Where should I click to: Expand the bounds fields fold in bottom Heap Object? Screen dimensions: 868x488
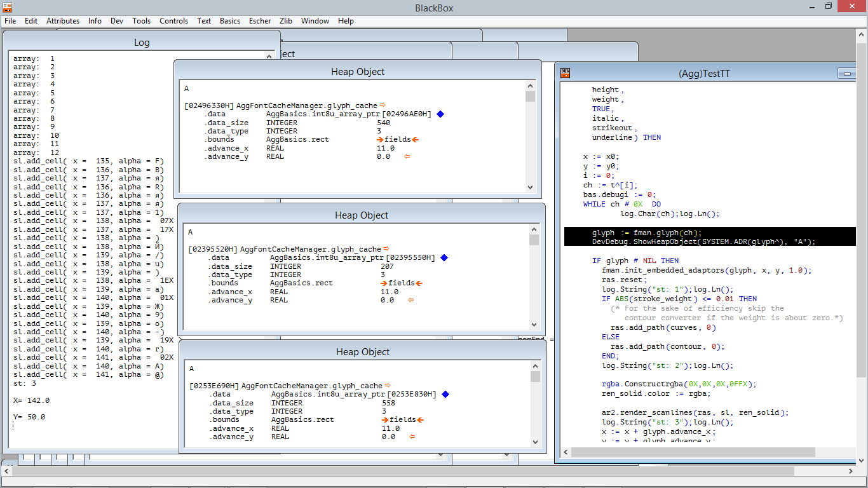384,420
